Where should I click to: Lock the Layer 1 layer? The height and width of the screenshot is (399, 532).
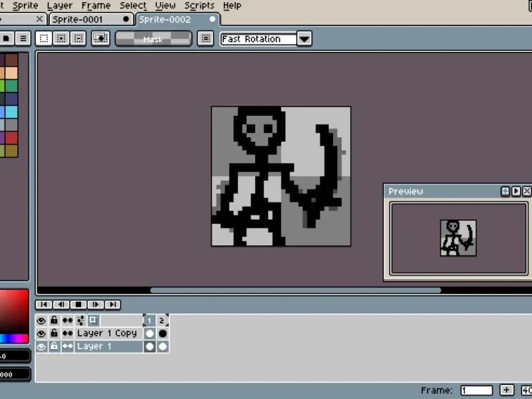[54, 346]
